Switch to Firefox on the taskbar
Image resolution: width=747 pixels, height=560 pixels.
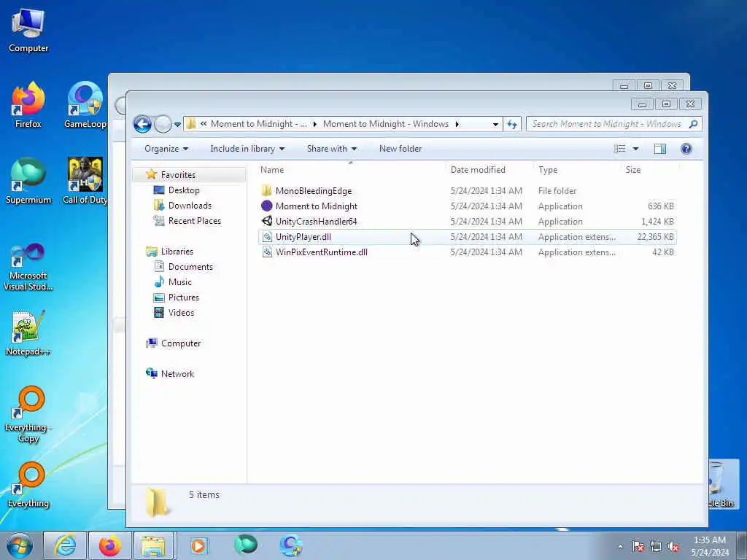(109, 545)
